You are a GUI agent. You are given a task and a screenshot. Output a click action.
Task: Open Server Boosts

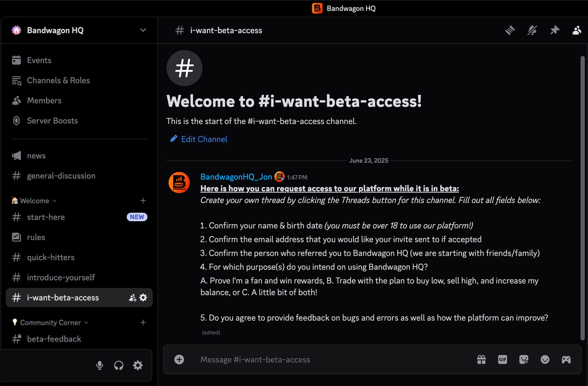[x=79, y=121]
